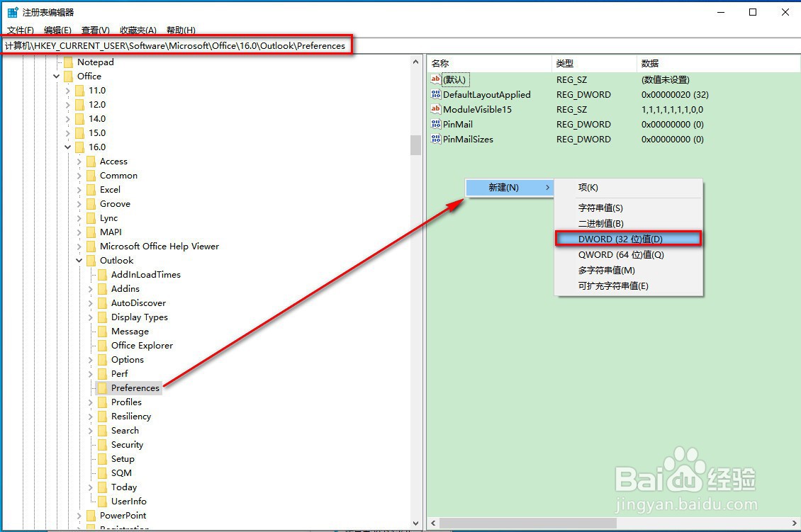
Task: Open the 帮助(H) menu
Action: pyautogui.click(x=181, y=30)
